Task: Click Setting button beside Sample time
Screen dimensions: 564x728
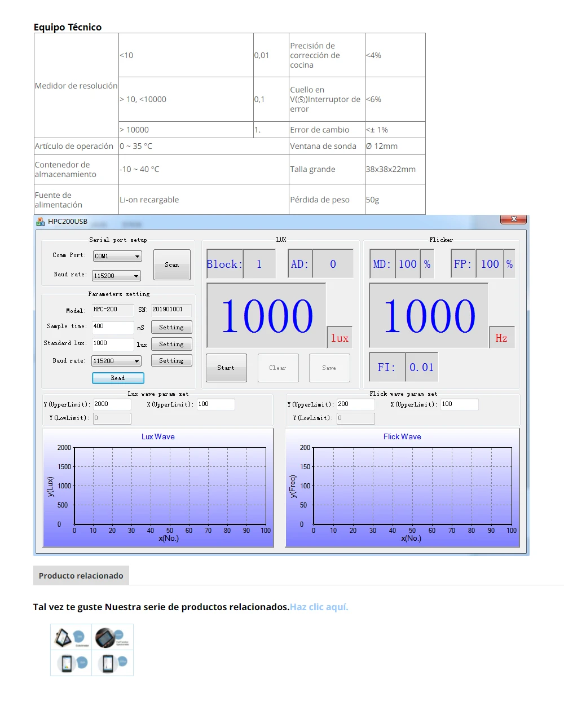Action: pyautogui.click(x=171, y=327)
